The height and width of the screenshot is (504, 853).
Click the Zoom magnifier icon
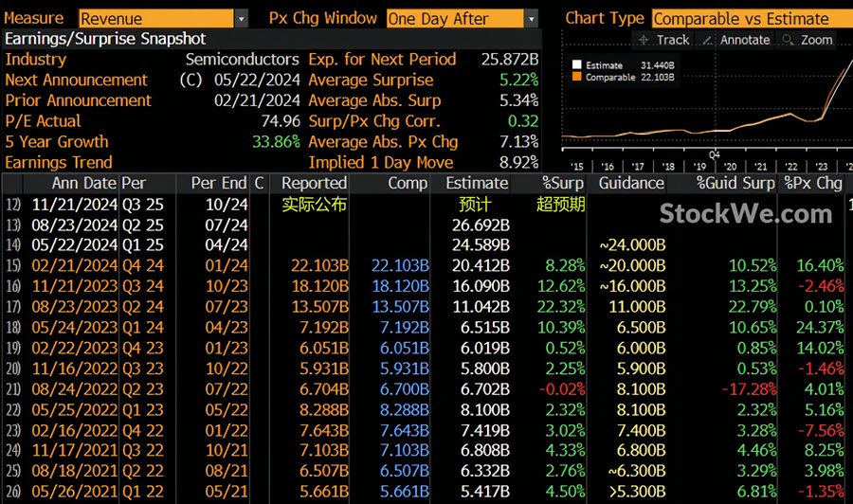pyautogui.click(x=788, y=40)
